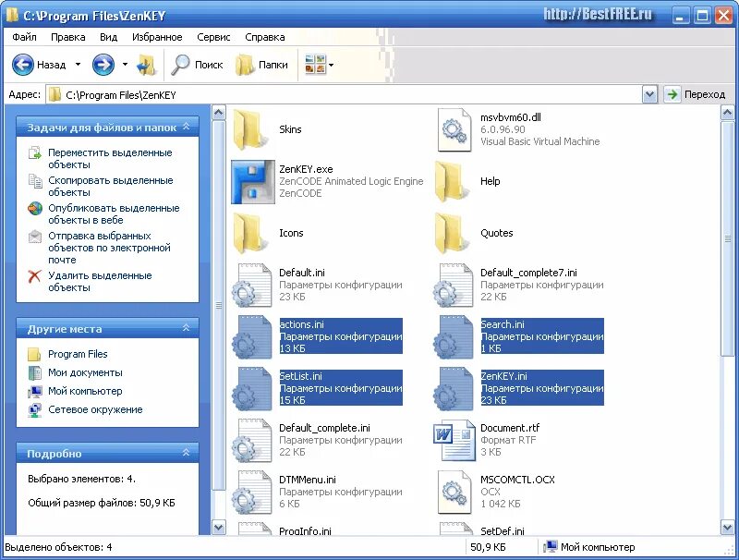Open Мои документы link
The height and width of the screenshot is (560, 739).
pos(85,372)
